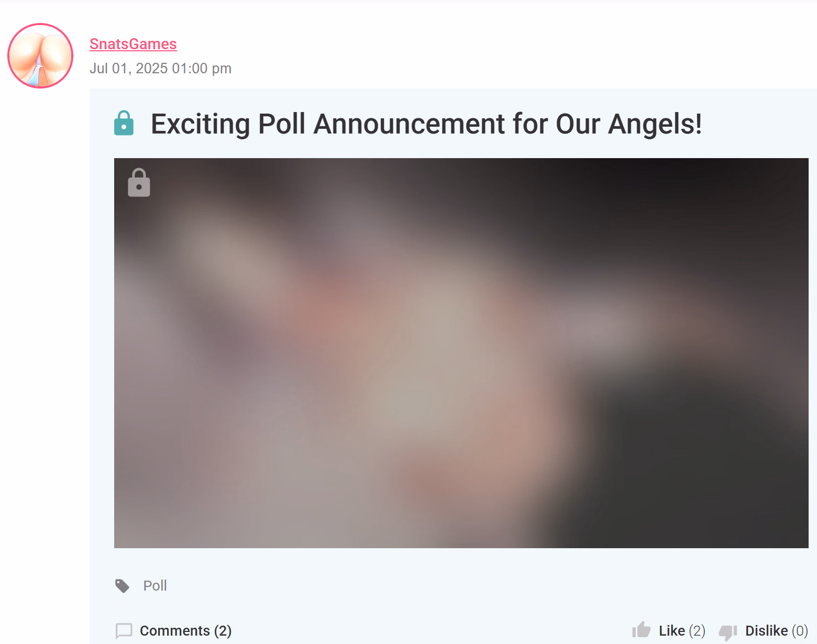
Task: Click the thumbs-down dislike icon
Action: (728, 632)
